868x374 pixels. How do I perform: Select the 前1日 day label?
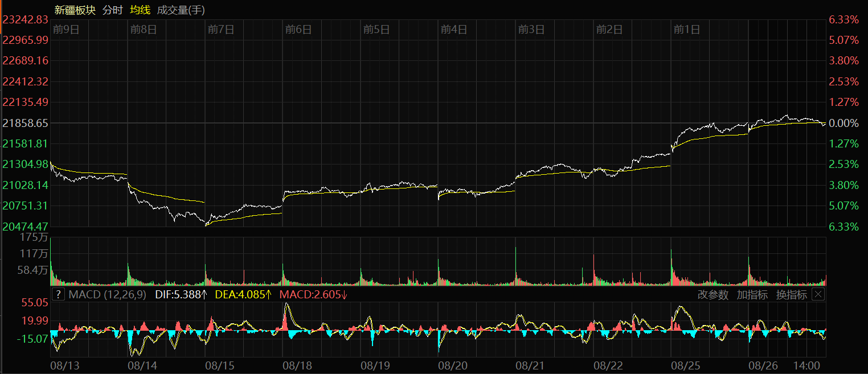(x=686, y=30)
